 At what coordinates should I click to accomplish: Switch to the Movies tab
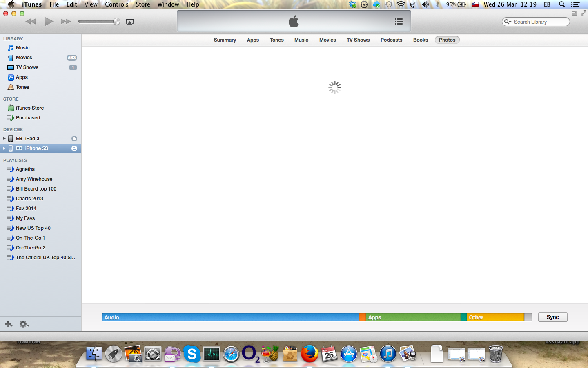coord(327,40)
